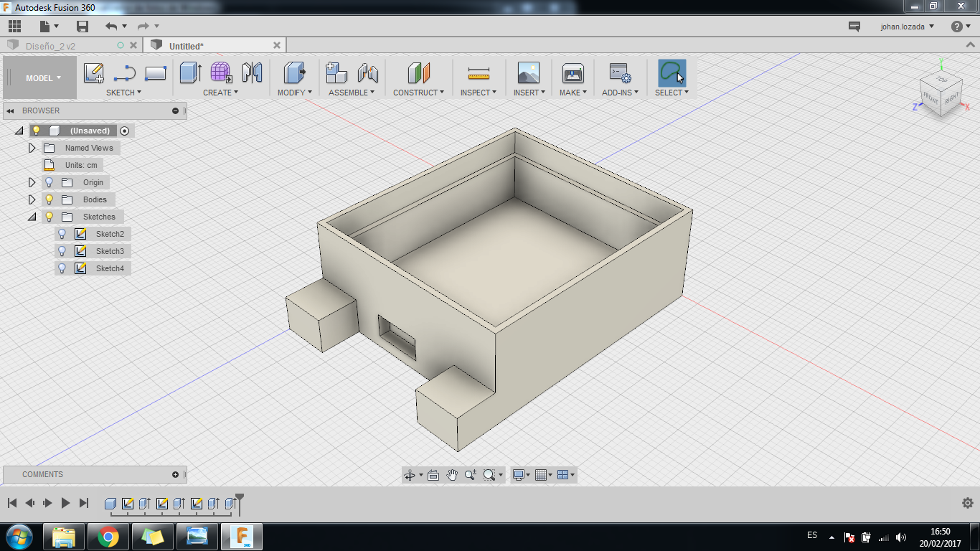Expand the Bodies folder node

coord(32,199)
